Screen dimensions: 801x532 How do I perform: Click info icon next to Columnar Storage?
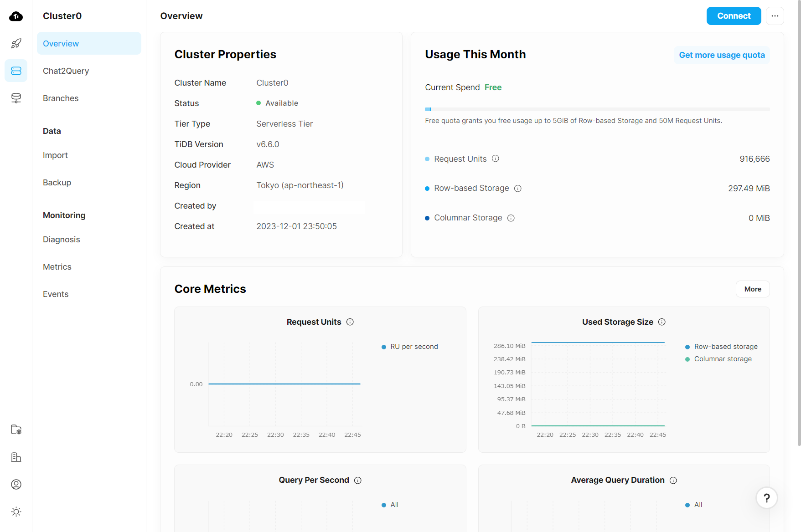511,218
